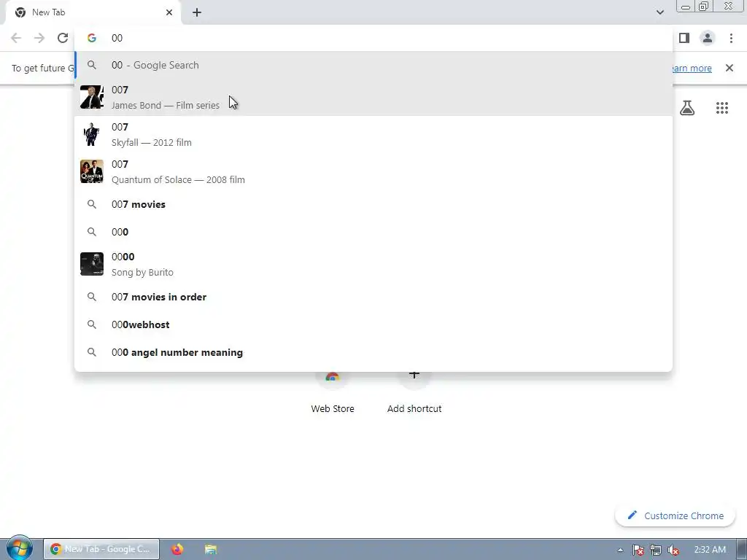747x560 pixels.
Task: Reload the page with the refresh icon
Action: point(63,38)
